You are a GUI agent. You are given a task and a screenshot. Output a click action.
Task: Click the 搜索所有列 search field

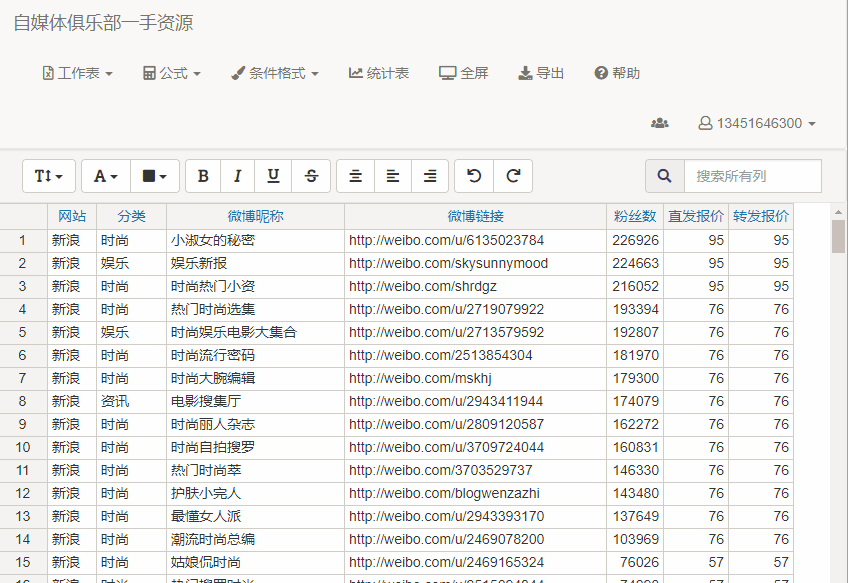click(x=752, y=176)
